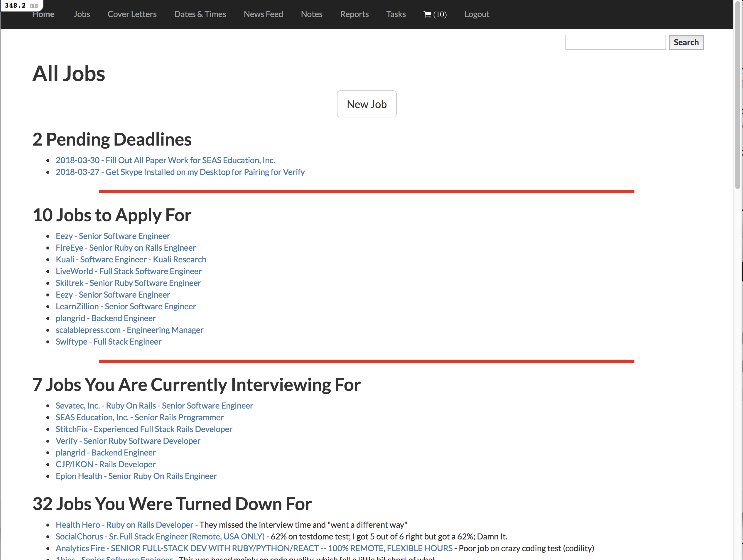The width and height of the screenshot is (743, 560).
Task: Go to Cover Letters page
Action: 132,14
